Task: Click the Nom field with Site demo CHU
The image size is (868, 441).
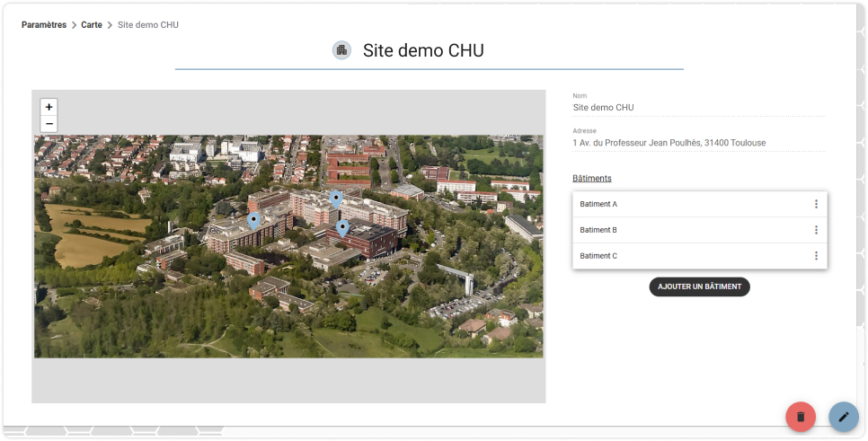Action: (x=699, y=108)
